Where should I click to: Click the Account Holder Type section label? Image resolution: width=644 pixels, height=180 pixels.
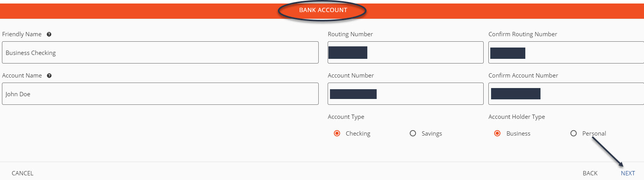pos(517,117)
